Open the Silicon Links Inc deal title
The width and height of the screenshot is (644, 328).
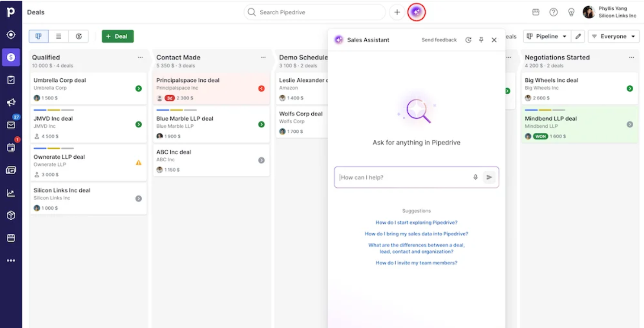[62, 190]
